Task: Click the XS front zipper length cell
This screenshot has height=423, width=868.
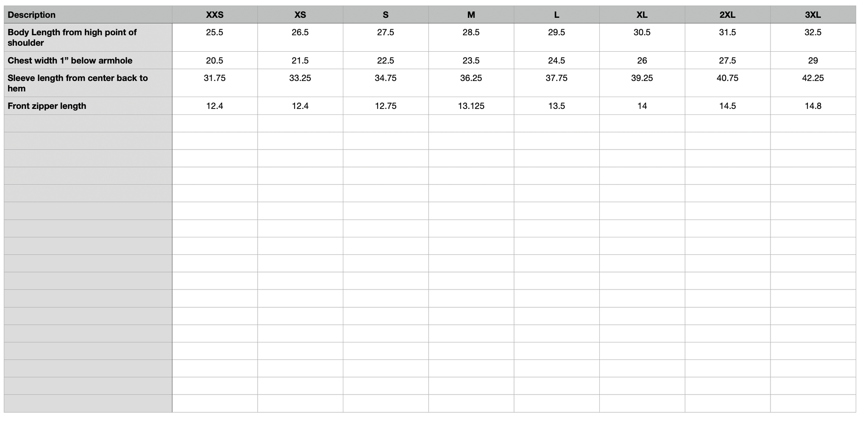Action: [300, 106]
